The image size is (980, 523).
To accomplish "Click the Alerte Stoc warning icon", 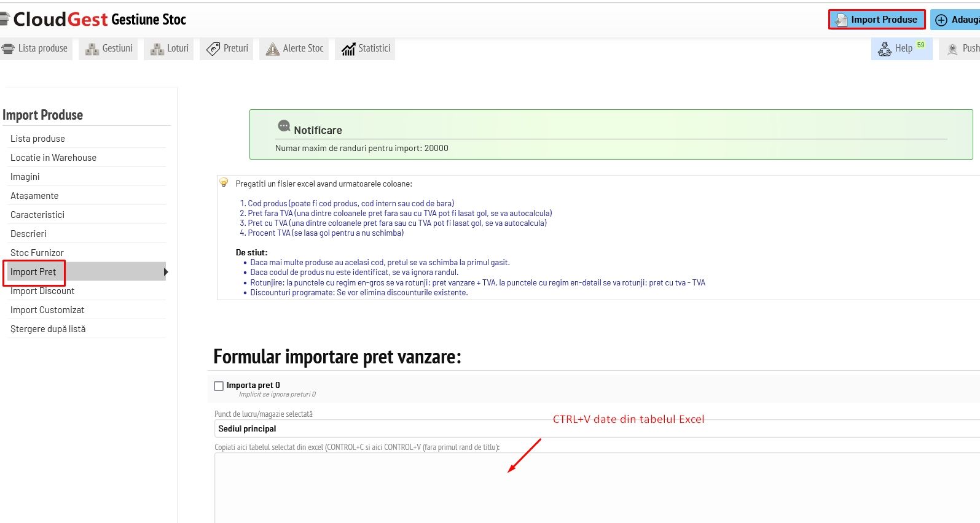I will coord(272,49).
